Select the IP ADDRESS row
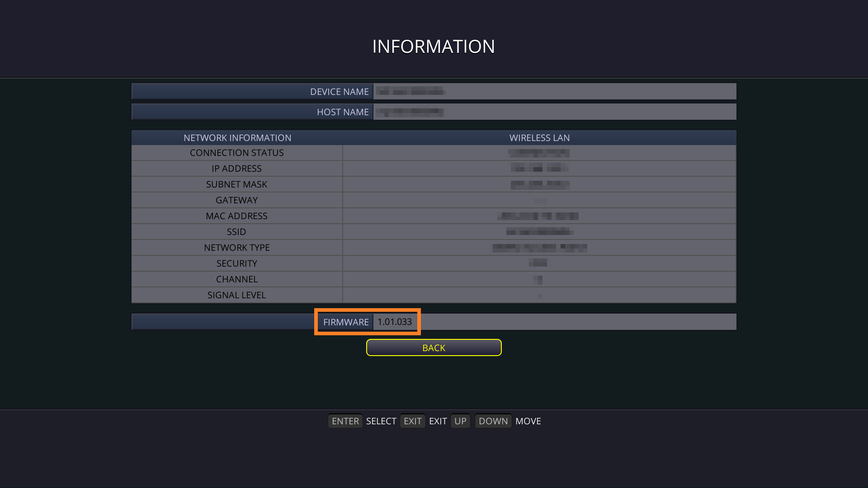The width and height of the screenshot is (868, 488). click(237, 169)
